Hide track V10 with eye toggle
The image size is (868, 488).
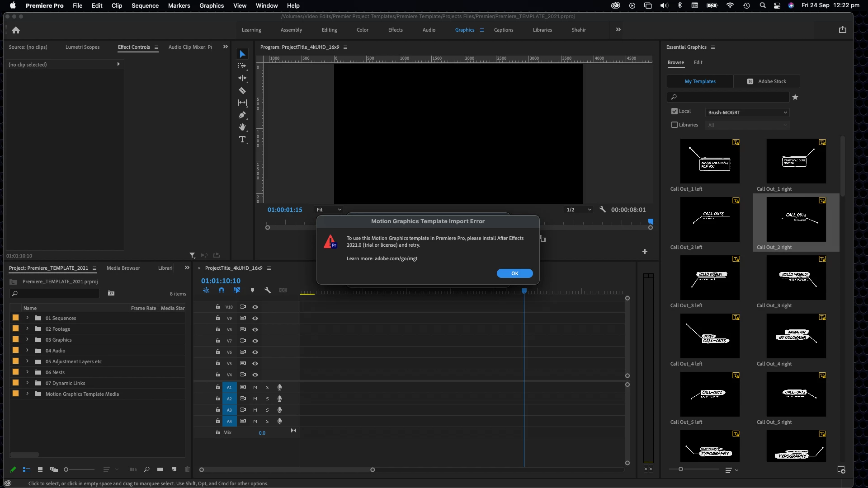coord(255,307)
